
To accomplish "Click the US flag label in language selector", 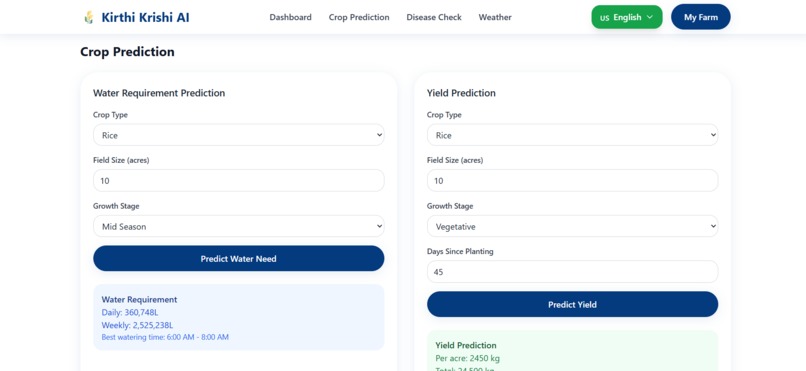I will [604, 18].
